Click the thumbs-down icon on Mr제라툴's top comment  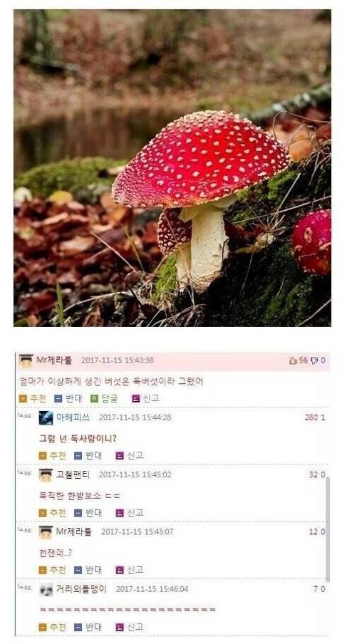(x=314, y=360)
